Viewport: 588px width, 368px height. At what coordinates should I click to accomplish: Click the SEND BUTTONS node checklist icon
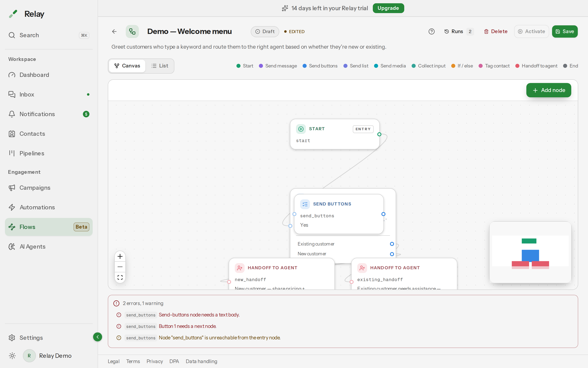[305, 204]
